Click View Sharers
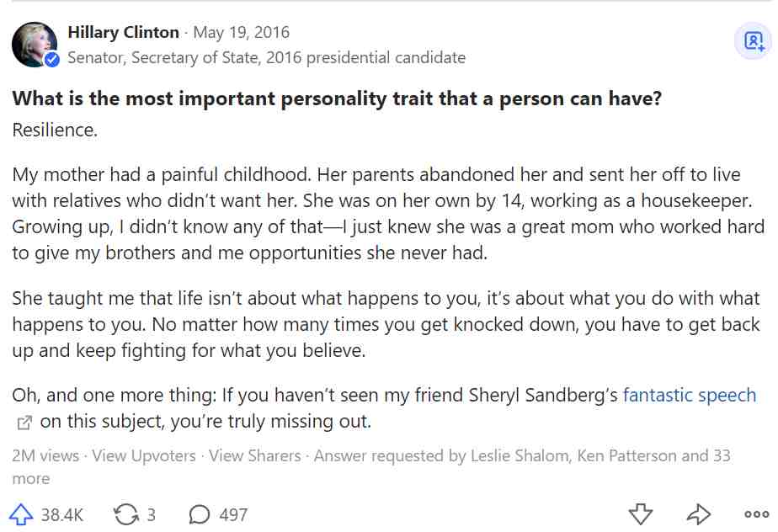 coord(254,455)
